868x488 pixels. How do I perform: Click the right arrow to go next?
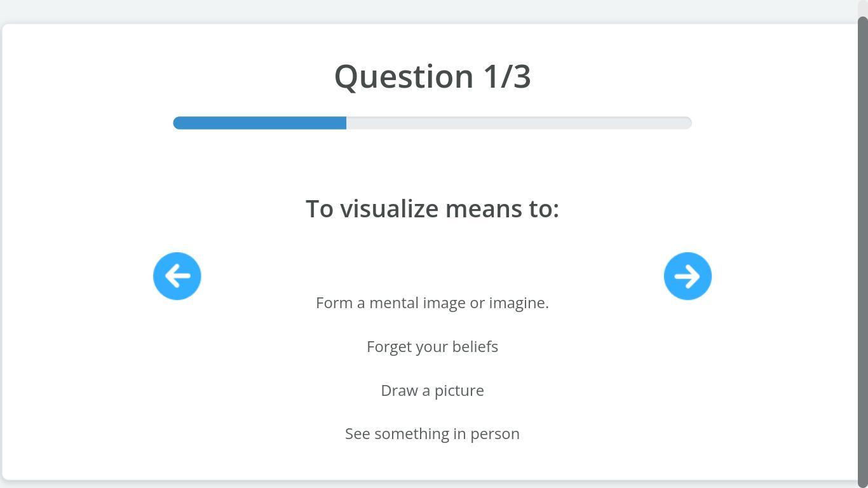pos(688,276)
